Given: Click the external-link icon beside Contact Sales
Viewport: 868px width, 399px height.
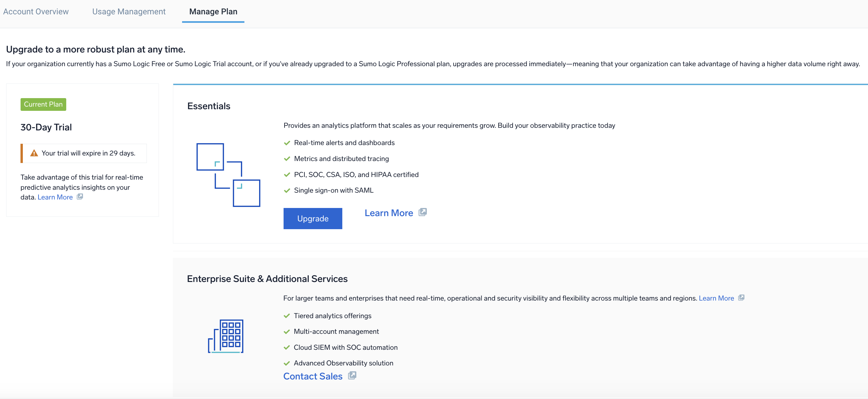Looking at the screenshot, I should pyautogui.click(x=352, y=376).
